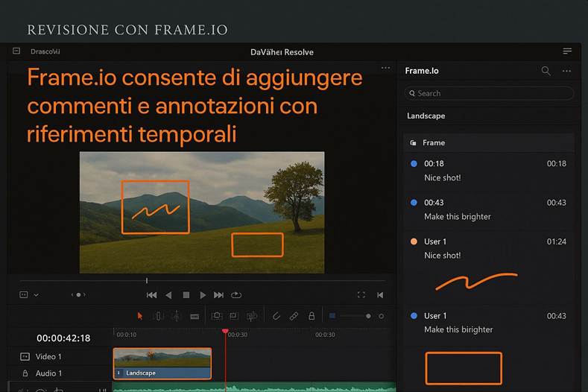This screenshot has width=588, height=392.
Task: Focus the Frame.io Search field
Action: [x=489, y=93]
